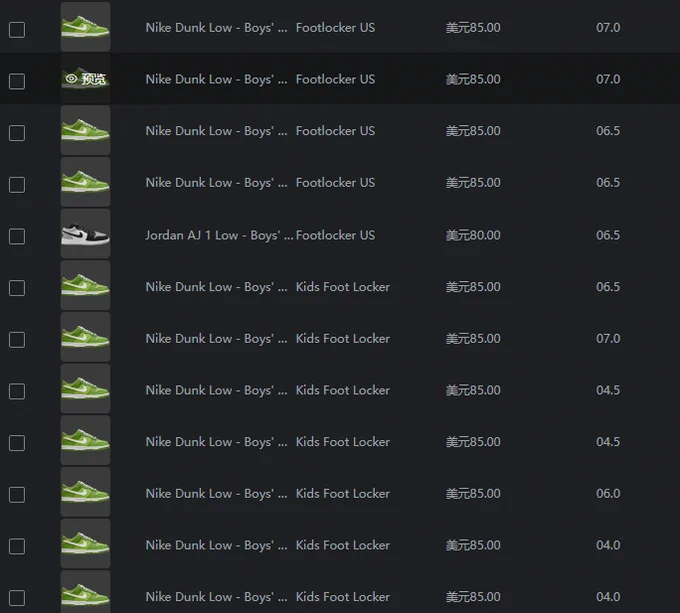The image size is (680, 613).
Task: Click Footlocker US in the highlighted preview row
Action: (x=335, y=79)
